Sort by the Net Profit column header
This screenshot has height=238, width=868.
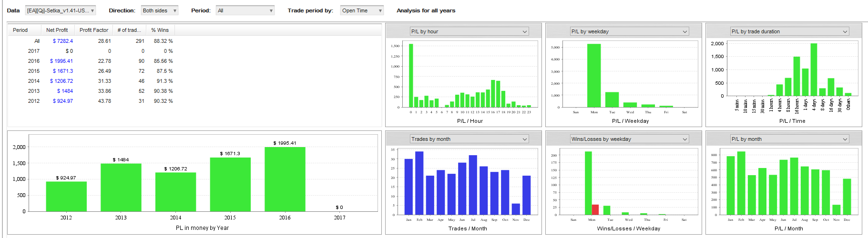point(58,30)
